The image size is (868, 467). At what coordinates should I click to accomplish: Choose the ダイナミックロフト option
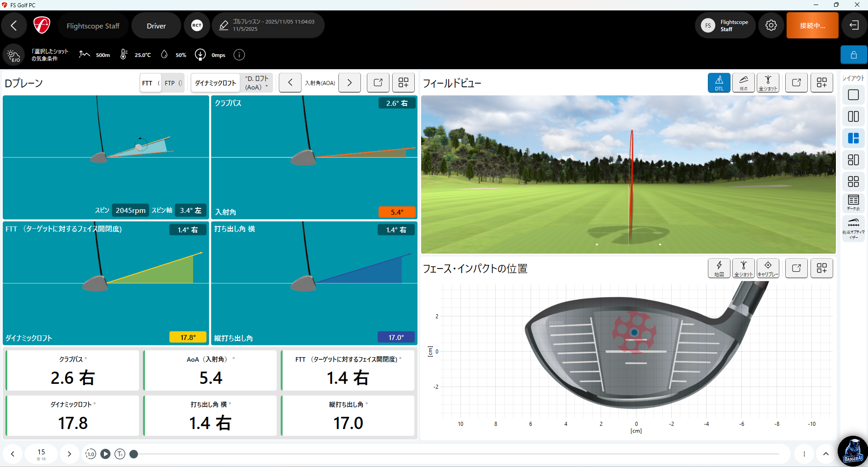click(216, 83)
